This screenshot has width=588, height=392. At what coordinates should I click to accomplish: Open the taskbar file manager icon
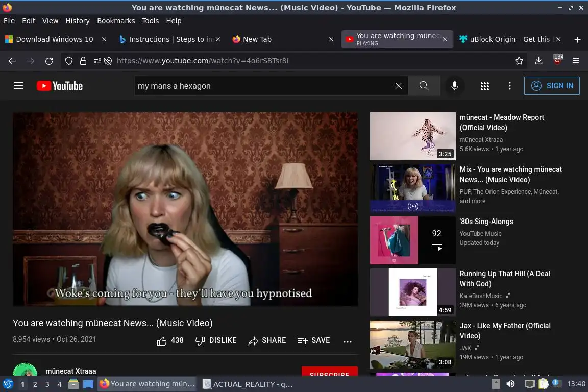(73, 384)
